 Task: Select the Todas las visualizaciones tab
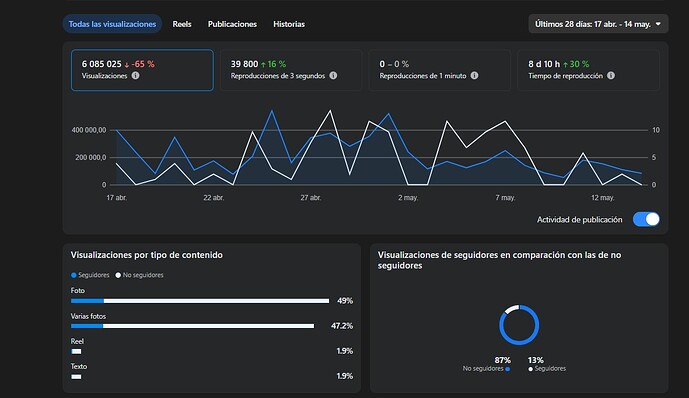pos(112,24)
